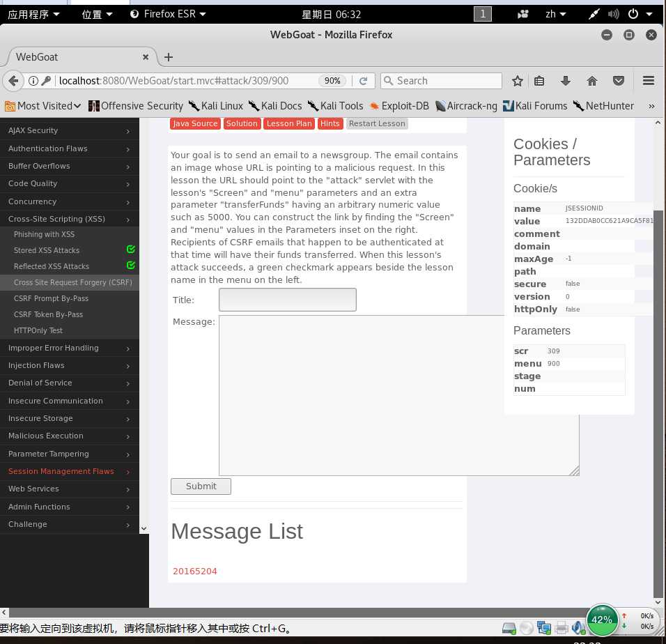666x644 pixels.
Task: Open the CSRF Prompt By-Pass lesson
Action: pyautogui.click(x=51, y=298)
